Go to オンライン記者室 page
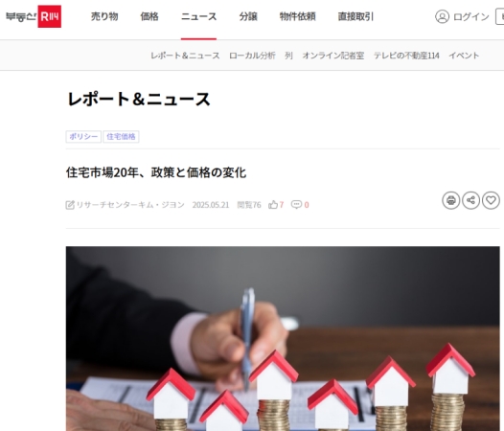The image size is (504, 431). 333,56
